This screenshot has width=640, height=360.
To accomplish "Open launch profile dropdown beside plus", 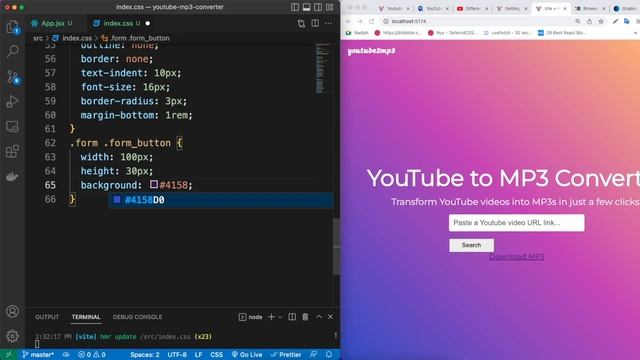I will (280, 317).
